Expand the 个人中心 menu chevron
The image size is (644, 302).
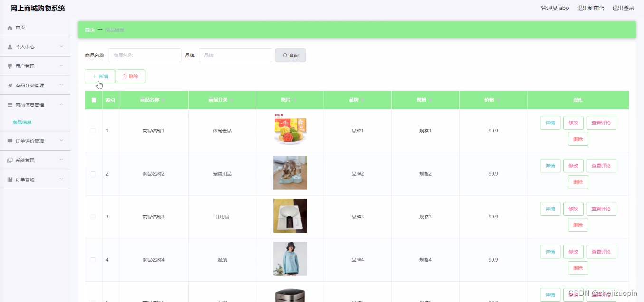[61, 47]
